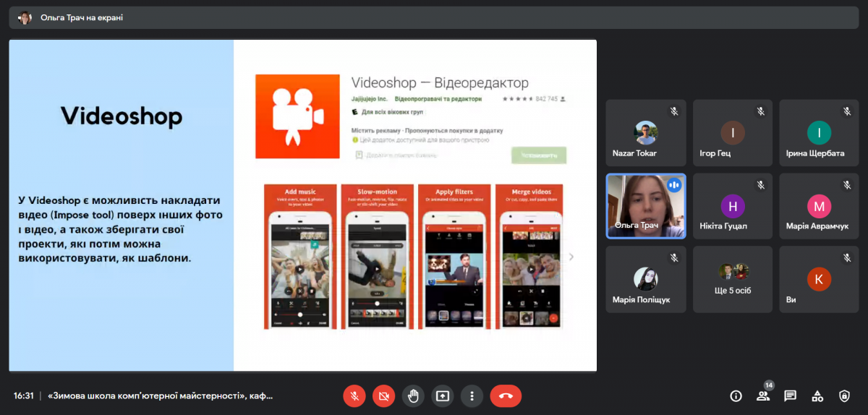Expand the Ще 5 осіб participants tile
The width and height of the screenshot is (868, 415).
[x=732, y=279]
